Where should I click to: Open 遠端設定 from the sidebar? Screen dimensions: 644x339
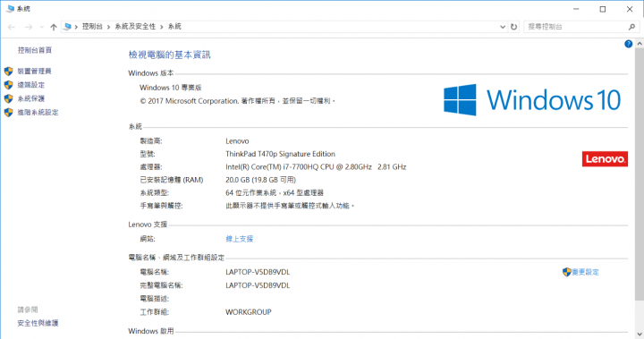pos(30,85)
